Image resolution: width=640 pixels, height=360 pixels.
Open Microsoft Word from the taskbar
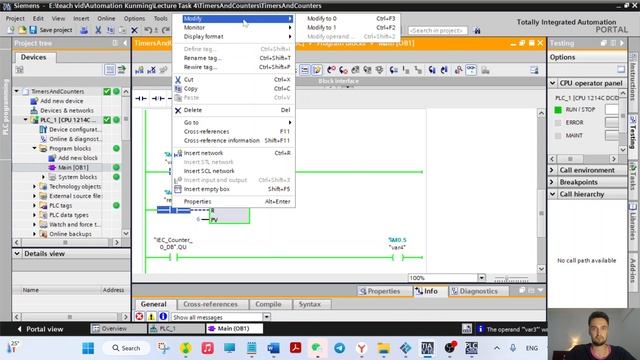(273, 348)
